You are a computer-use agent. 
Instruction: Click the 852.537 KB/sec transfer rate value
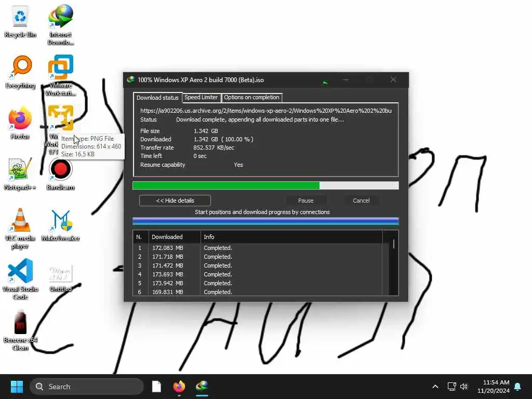tap(214, 148)
